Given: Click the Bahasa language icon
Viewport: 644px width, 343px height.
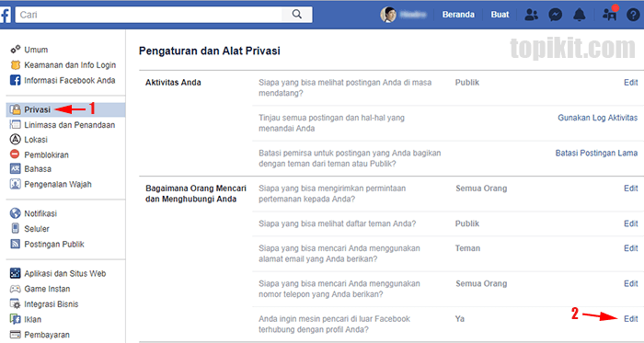Looking at the screenshot, I should (16, 168).
